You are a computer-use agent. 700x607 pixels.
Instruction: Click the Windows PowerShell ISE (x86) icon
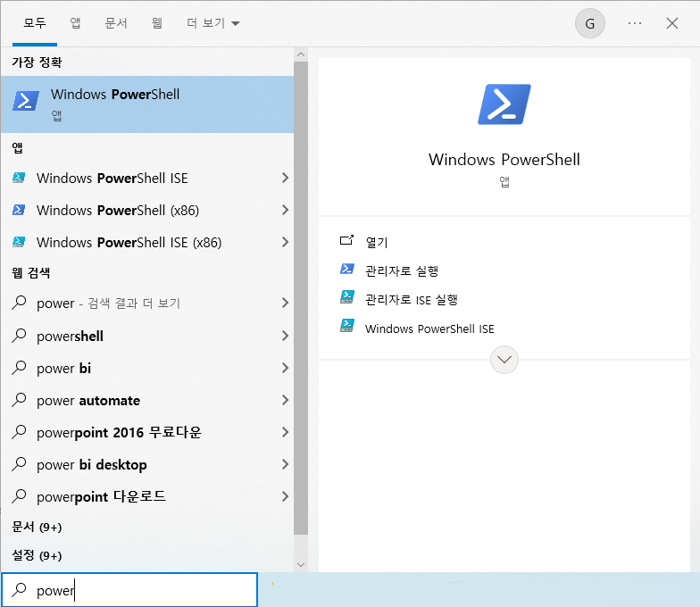click(x=18, y=242)
